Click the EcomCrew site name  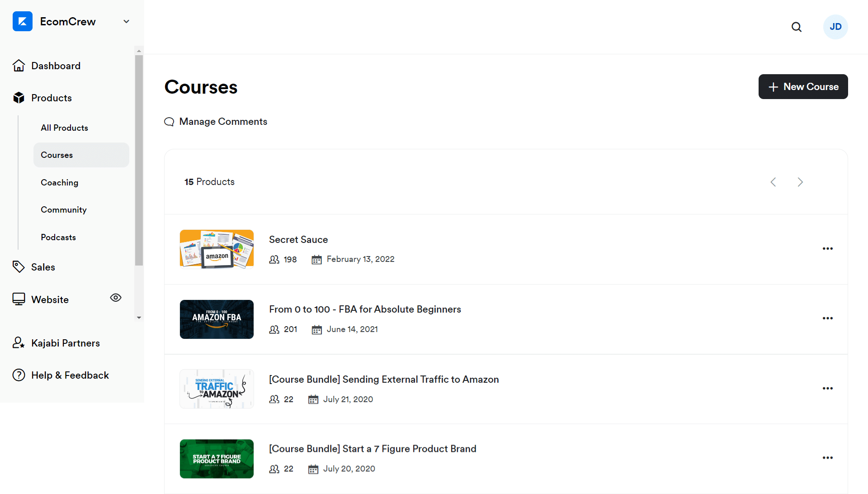[x=68, y=21]
